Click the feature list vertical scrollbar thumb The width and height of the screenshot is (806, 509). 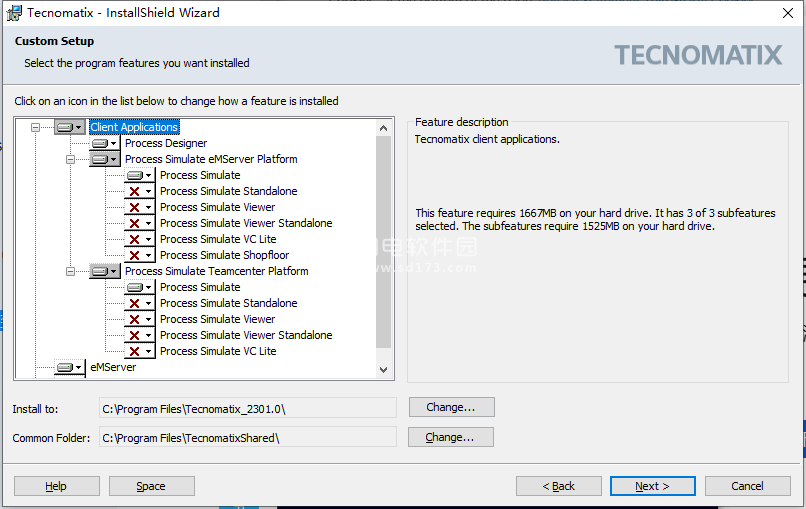(383, 242)
